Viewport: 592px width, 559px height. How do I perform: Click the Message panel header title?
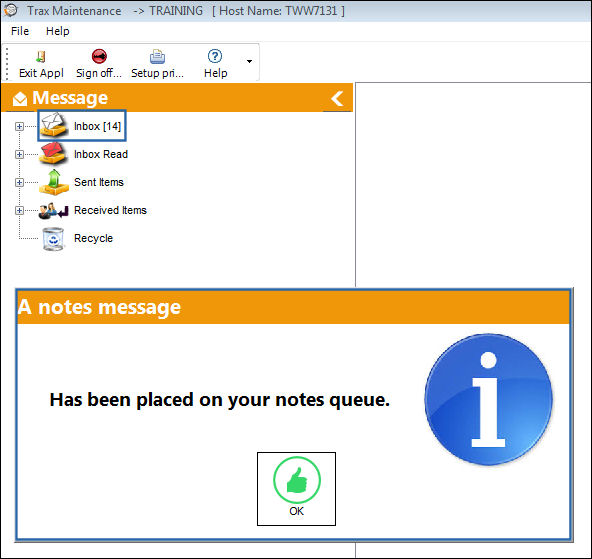70,98
